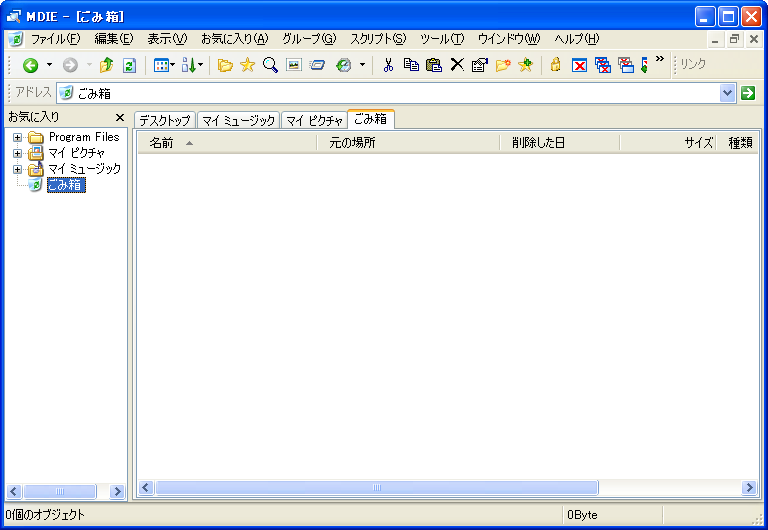Go up one folder level
Screen dimensions: 768x530
coord(106,65)
